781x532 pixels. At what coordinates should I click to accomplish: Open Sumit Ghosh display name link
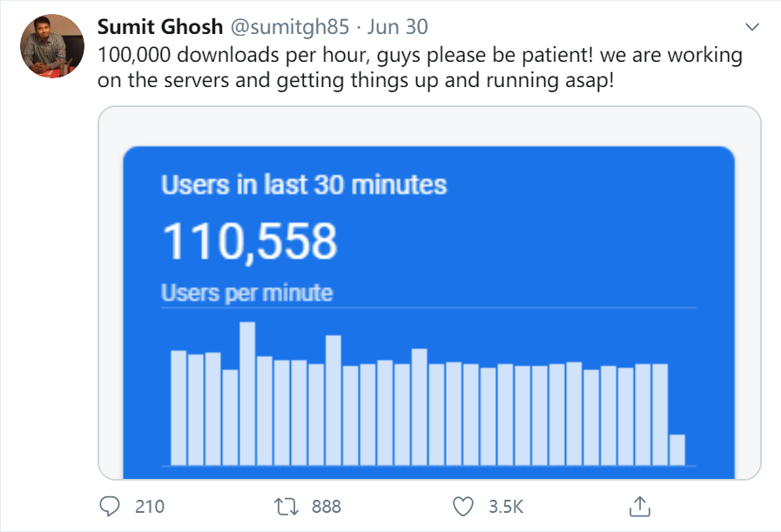pos(160,27)
